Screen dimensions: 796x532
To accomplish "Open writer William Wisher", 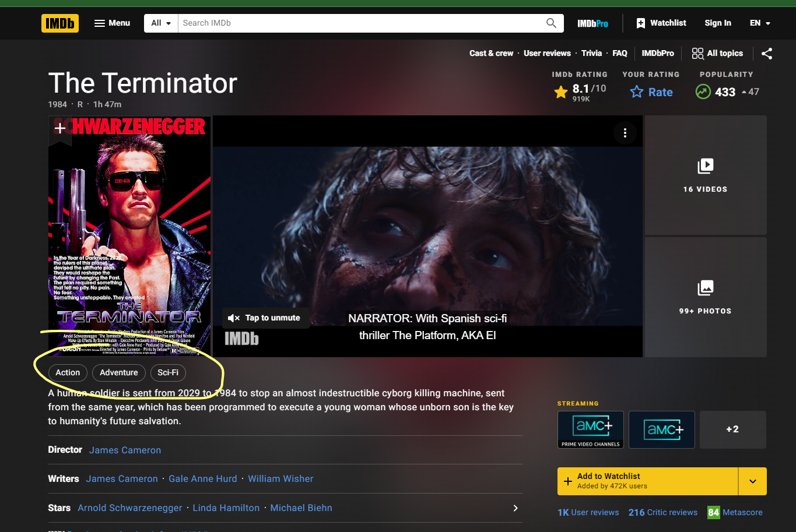I will pos(280,478).
